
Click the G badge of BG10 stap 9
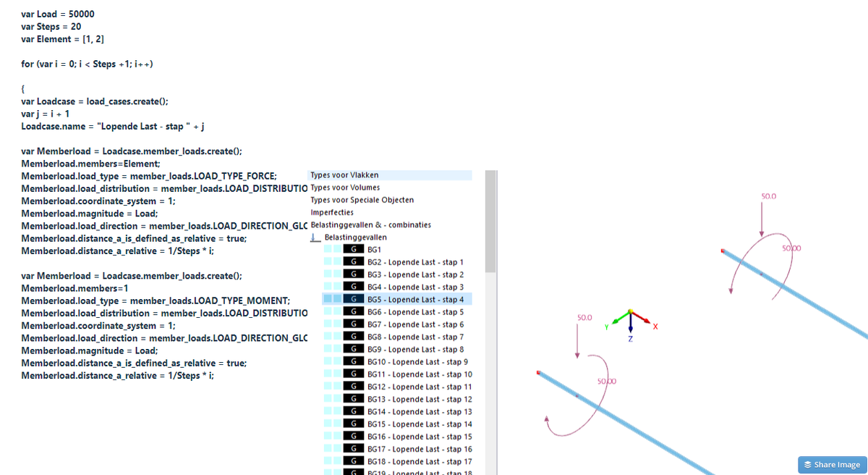point(353,361)
